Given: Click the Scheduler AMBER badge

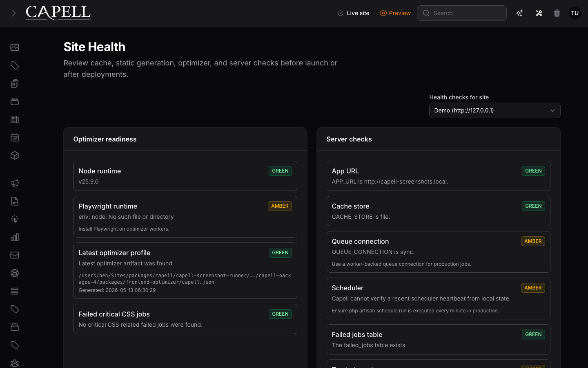Looking at the screenshot, I should tap(533, 288).
